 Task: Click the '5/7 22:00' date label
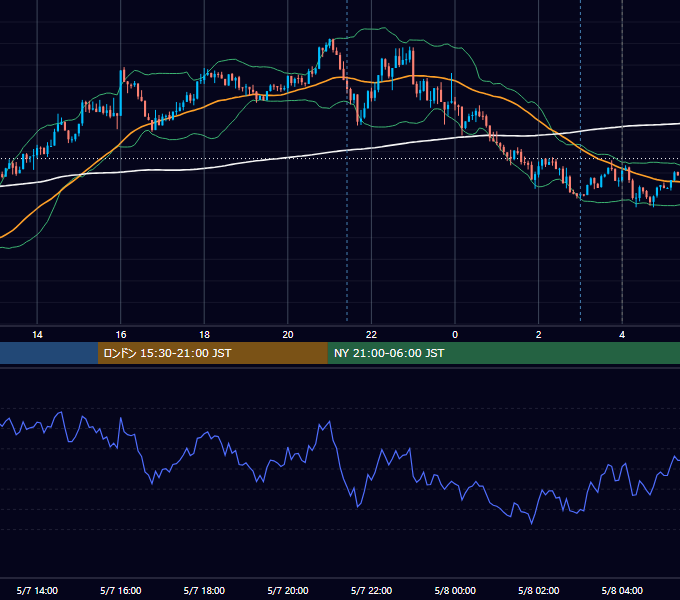click(371, 591)
